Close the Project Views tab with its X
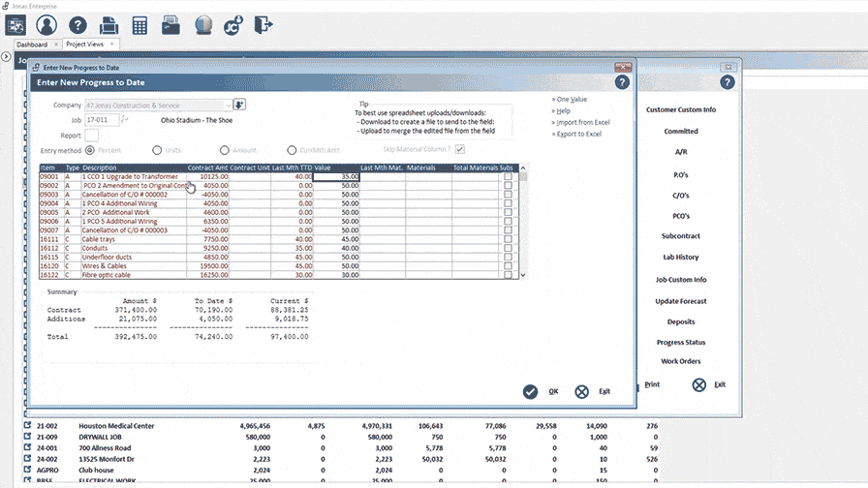This screenshot has width=868, height=488. click(x=111, y=45)
